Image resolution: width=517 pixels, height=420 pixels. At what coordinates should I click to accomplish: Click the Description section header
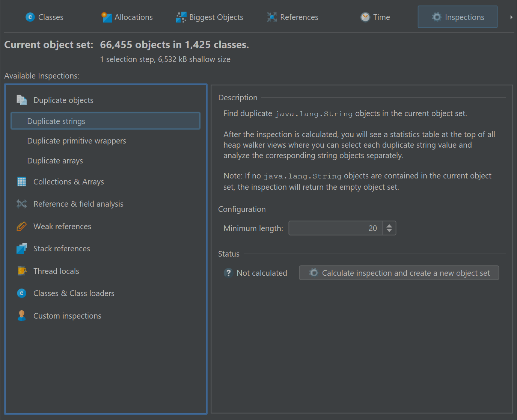point(238,98)
